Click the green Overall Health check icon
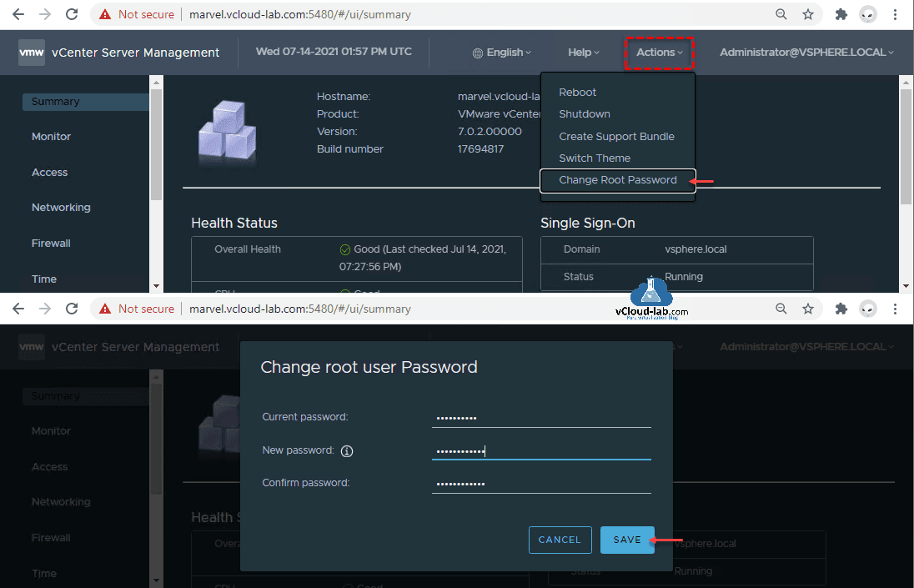This screenshot has width=914, height=588. tap(345, 249)
